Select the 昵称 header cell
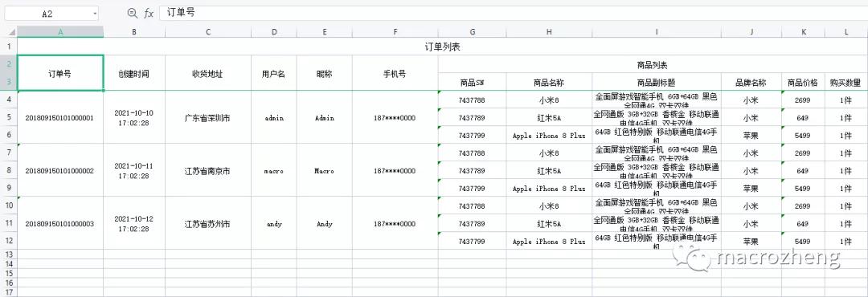The height and width of the screenshot is (297, 868). (325, 73)
